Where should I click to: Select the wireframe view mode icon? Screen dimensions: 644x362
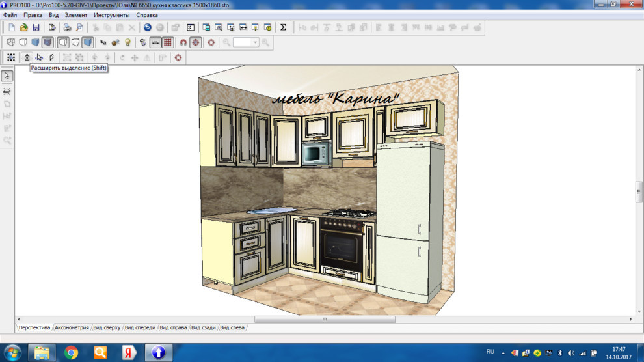point(11,42)
